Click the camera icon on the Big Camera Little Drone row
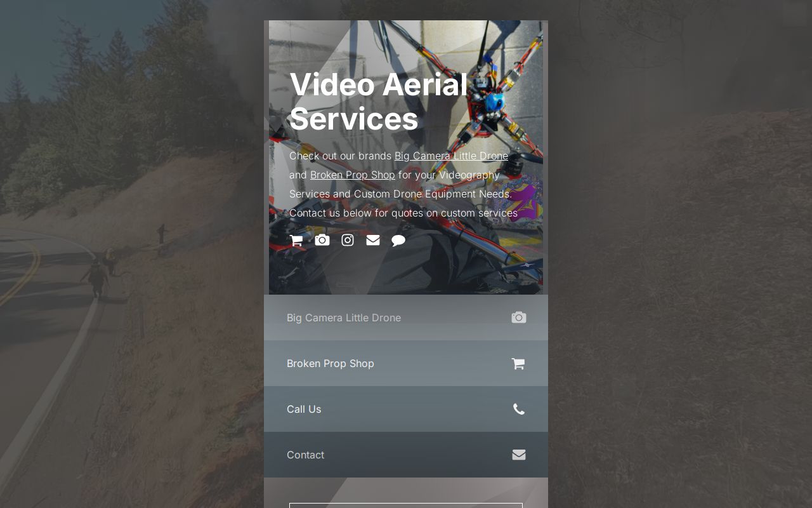This screenshot has height=508, width=812. (518, 317)
